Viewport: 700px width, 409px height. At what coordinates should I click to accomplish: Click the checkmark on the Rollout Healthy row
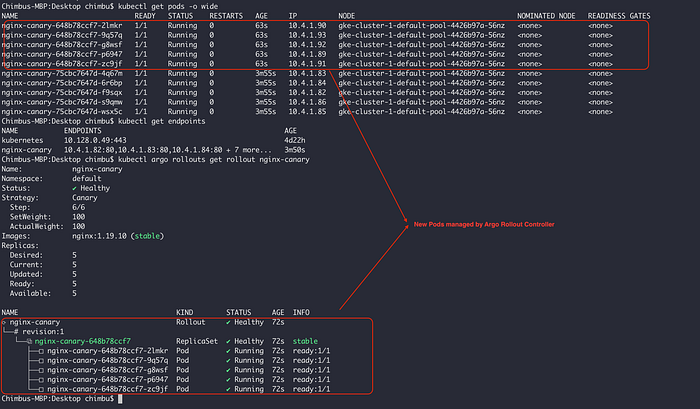click(229, 322)
